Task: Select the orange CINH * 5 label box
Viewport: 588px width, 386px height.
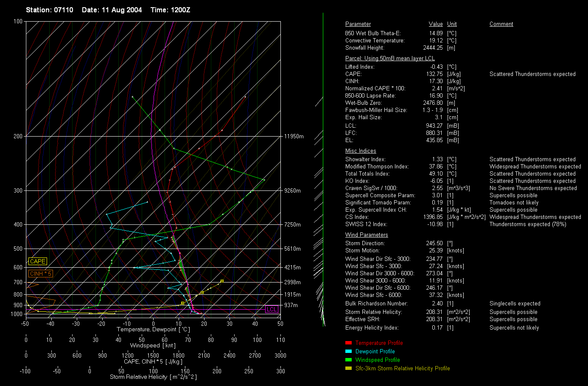Action: tap(41, 274)
